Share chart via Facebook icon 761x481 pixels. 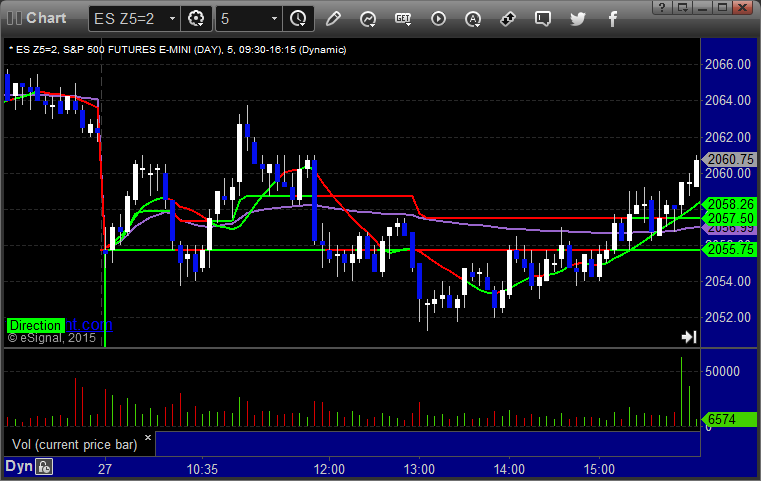613,19
